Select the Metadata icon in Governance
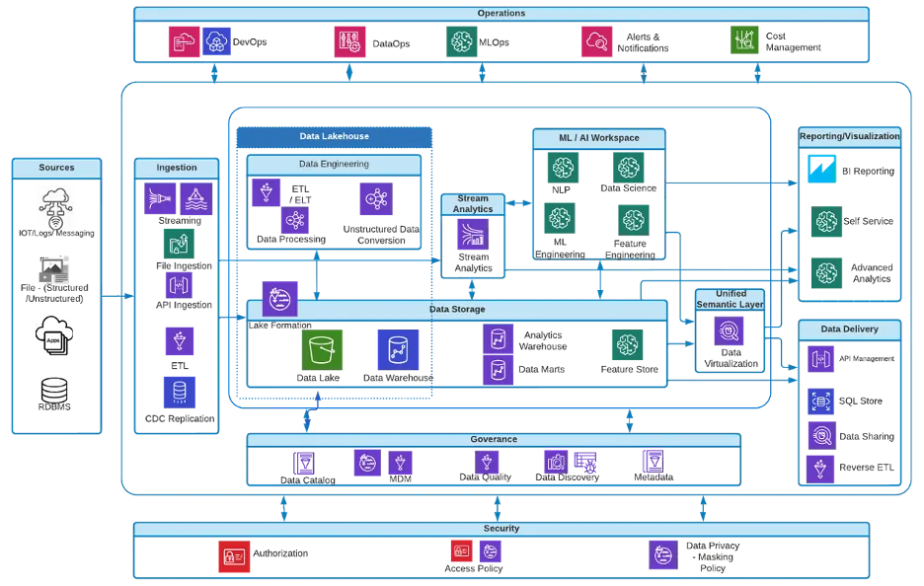Screen dimensions: 924x586 (653, 462)
